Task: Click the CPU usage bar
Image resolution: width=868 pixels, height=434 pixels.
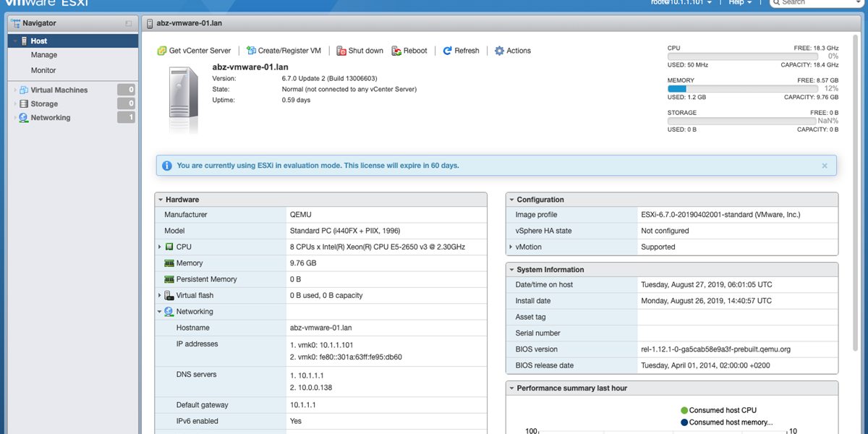Action: 744,56
